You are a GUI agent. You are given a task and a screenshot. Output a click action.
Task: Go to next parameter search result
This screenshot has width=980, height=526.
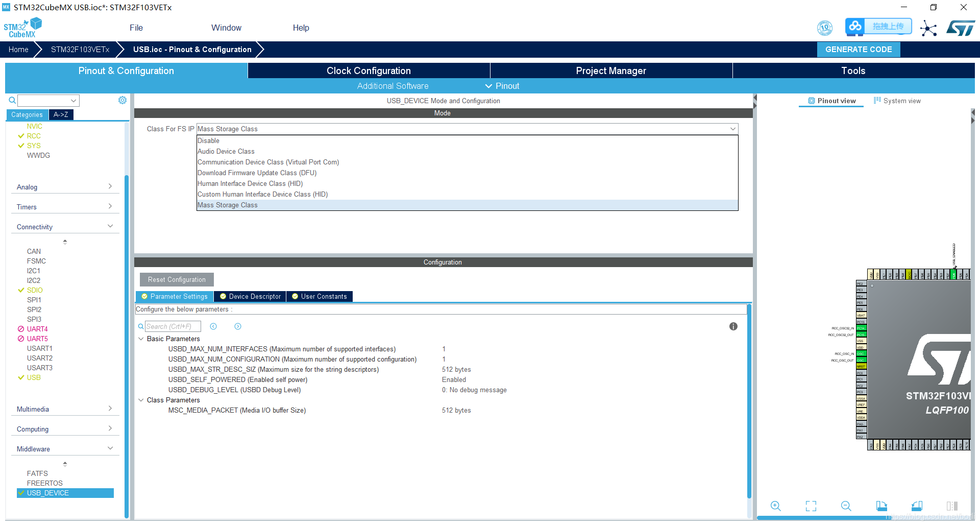point(238,326)
